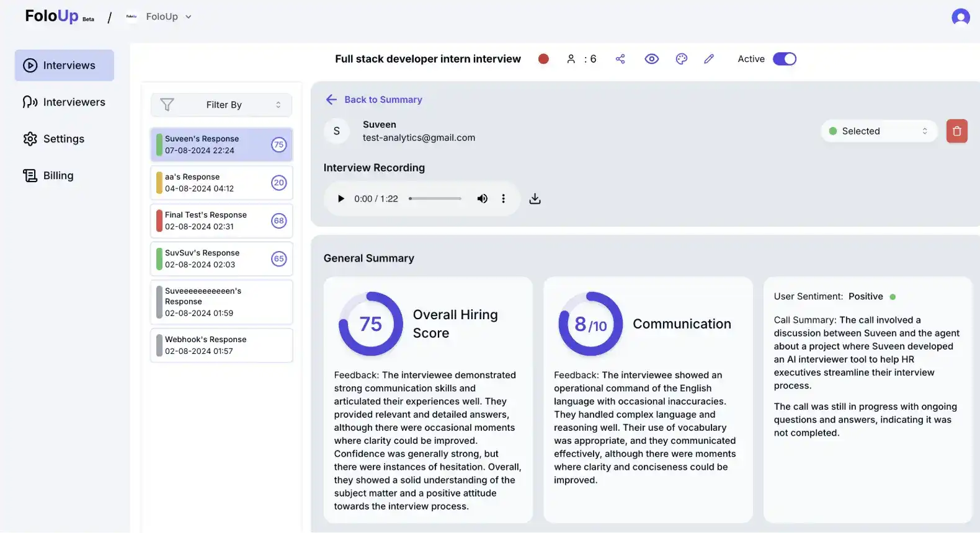980x533 pixels.
Task: Click the Full stack developer intern interview title
Action: [x=428, y=59]
